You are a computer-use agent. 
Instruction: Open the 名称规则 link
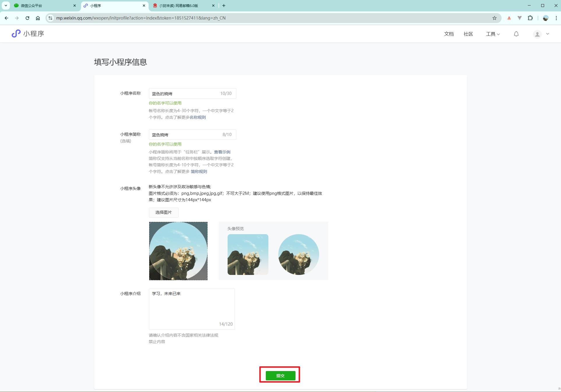tap(198, 117)
